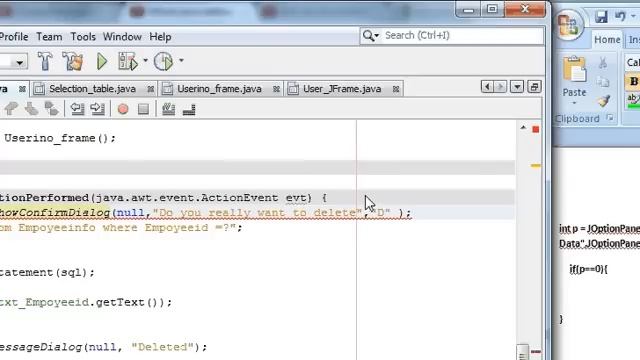The image size is (640, 360).
Task: Click Cut scissors icon in Word
Action: pyautogui.click(x=603, y=62)
